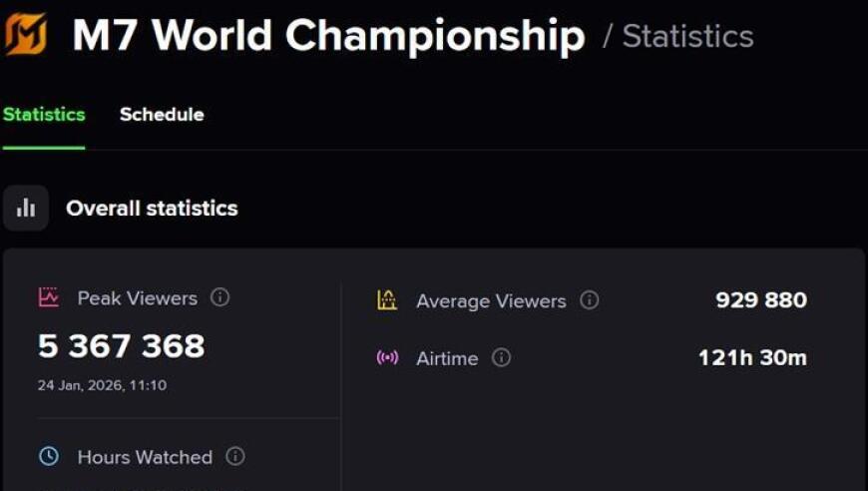Viewport: 868px width, 491px height.
Task: Click the Statistics breadcrumb text
Action: (687, 37)
